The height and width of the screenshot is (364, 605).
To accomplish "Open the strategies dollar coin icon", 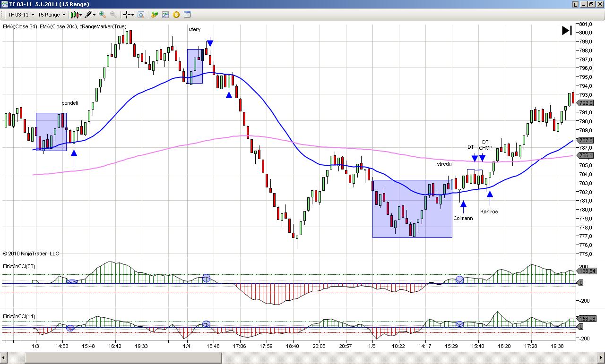I will coord(176,15).
